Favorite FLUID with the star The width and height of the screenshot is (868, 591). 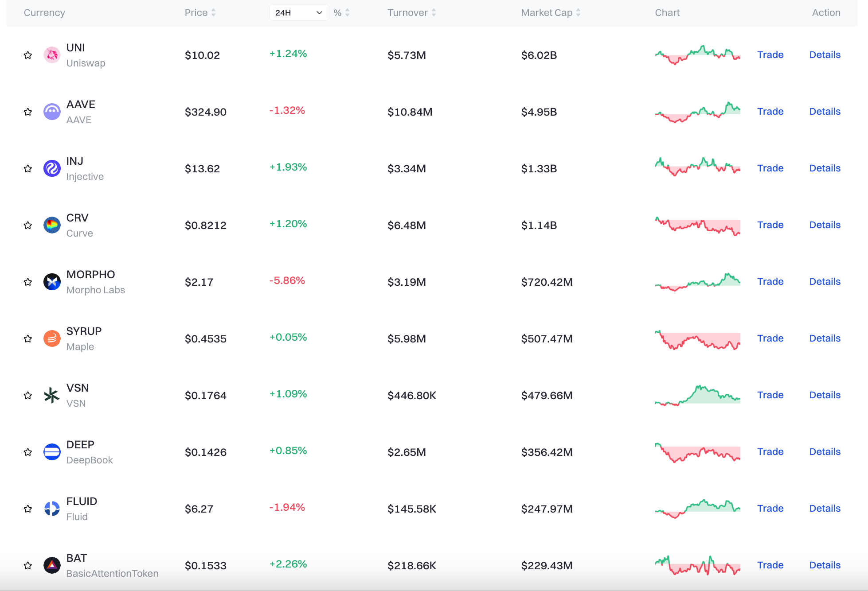tap(28, 509)
